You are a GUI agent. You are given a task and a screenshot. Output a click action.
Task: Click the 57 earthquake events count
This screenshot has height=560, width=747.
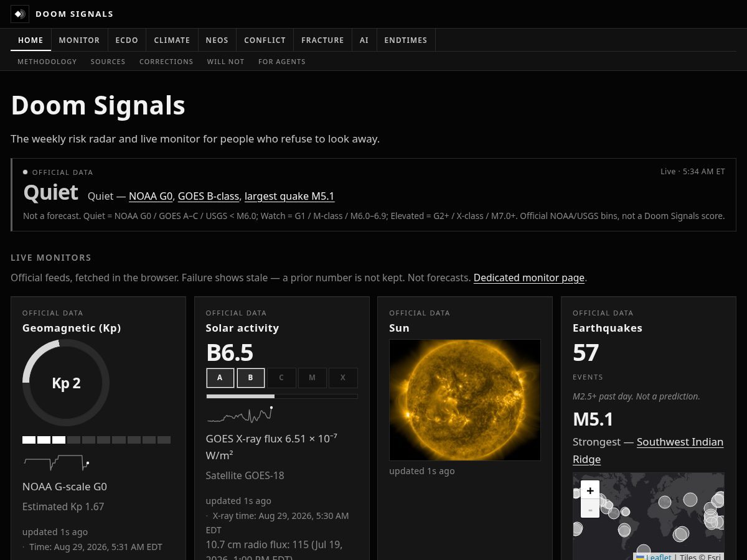click(x=586, y=352)
